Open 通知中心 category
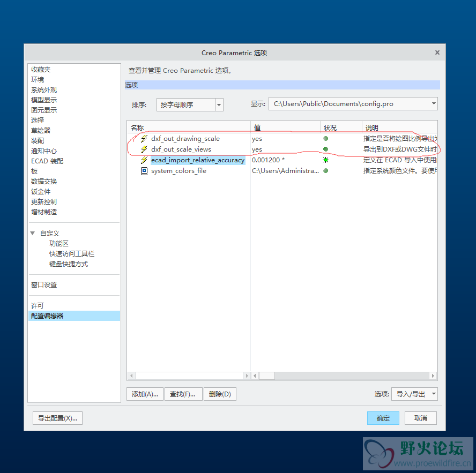The height and width of the screenshot is (473, 476). click(x=44, y=151)
